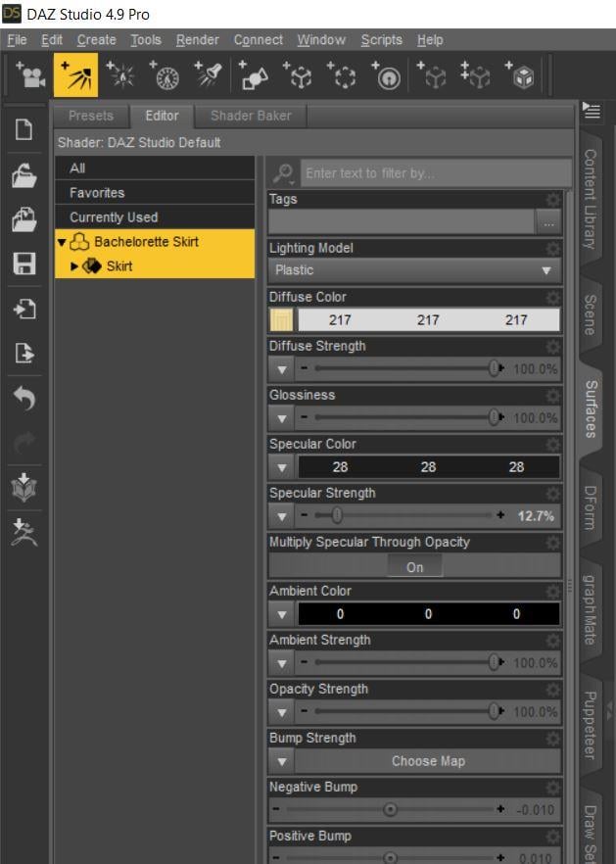Click the Install content package icon
The height and width of the screenshot is (864, 616).
(x=24, y=487)
